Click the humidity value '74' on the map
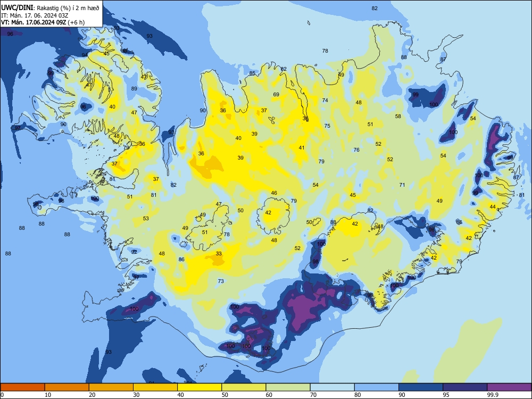The height and width of the screenshot is (399, 532). 325,100
